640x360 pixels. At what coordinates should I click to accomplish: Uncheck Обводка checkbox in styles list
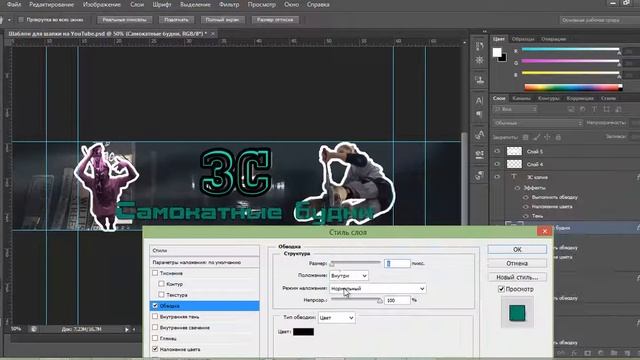tap(155, 305)
